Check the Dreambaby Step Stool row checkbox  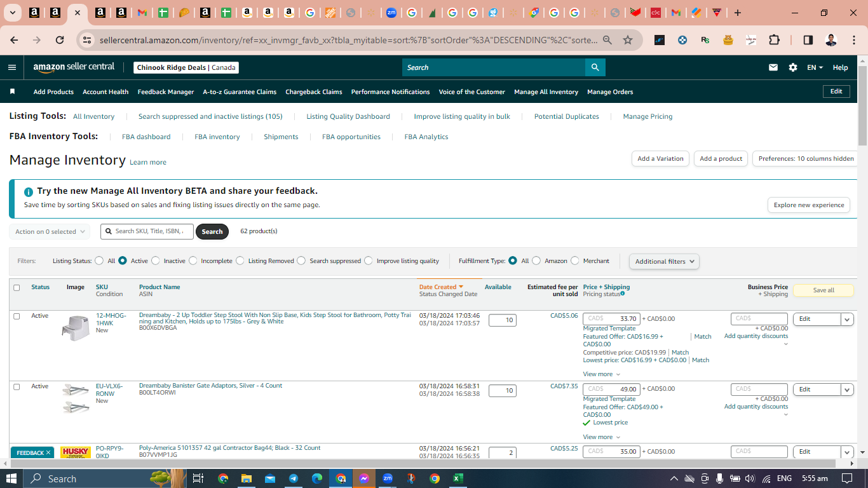(17, 316)
